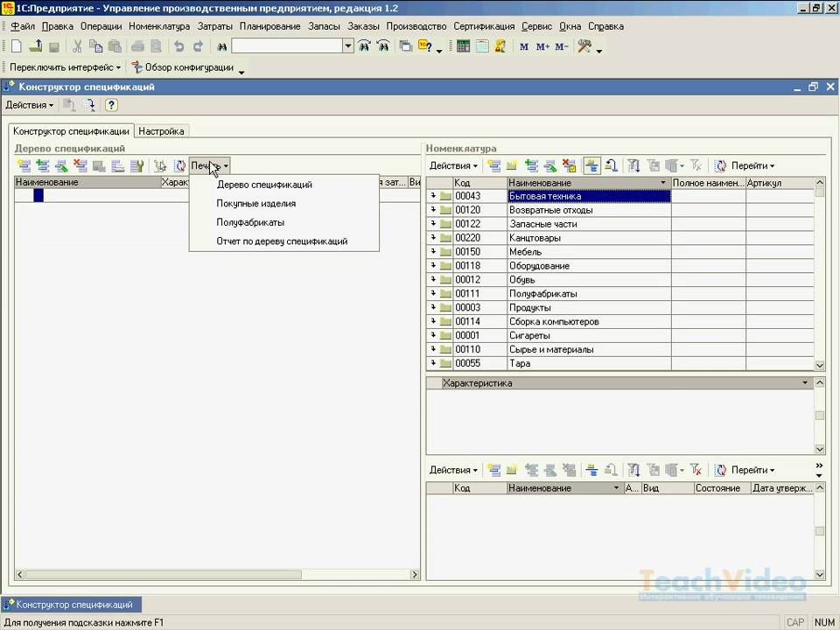
Task: Click the red delete icon in Дерево спецификаций toolbar
Action: (x=80, y=166)
